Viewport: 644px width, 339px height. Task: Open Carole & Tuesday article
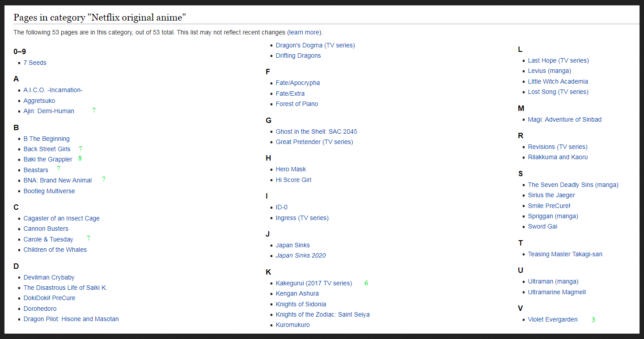coord(48,239)
